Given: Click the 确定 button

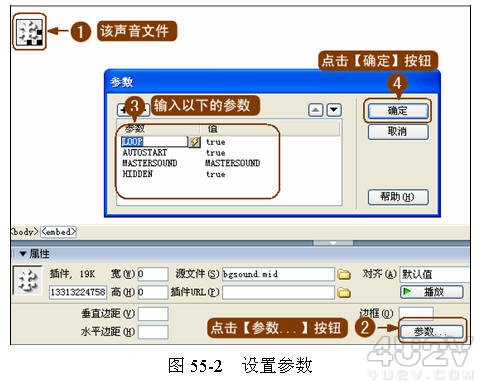Looking at the screenshot, I should [x=398, y=111].
